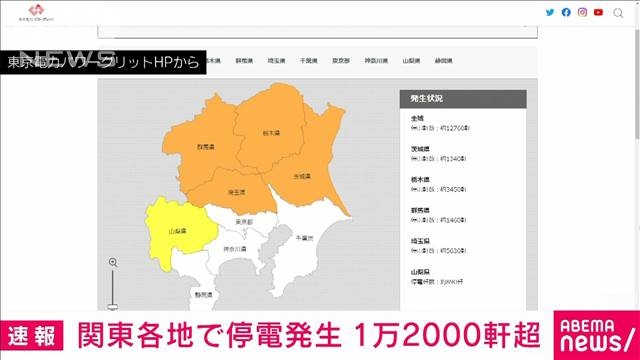The height and width of the screenshot is (360, 640).
Task: Click yellow 山梨県 region on the map
Action: (178, 231)
